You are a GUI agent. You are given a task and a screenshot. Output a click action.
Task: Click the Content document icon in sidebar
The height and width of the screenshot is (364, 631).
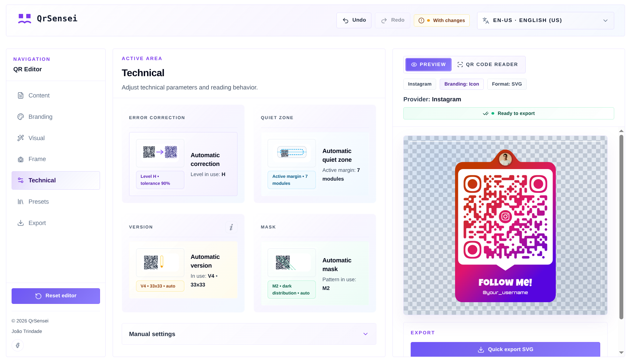[x=21, y=95]
